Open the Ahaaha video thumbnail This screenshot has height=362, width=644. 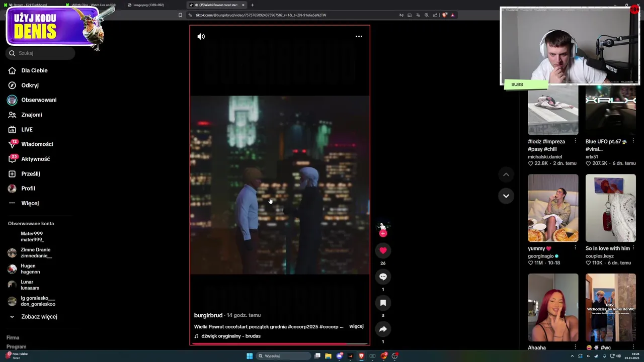pos(553,307)
